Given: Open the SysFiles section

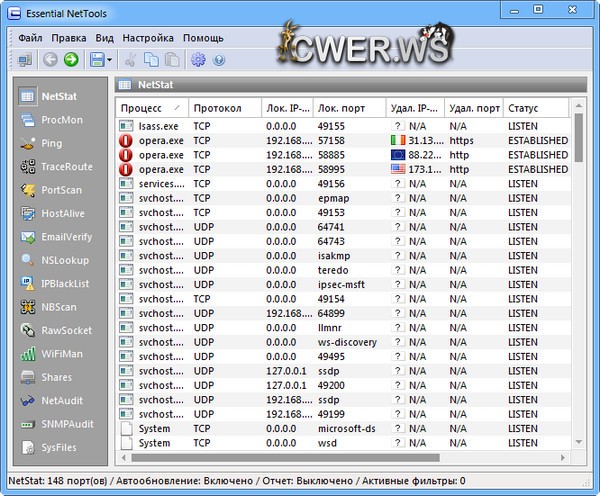Looking at the screenshot, I should coord(56,447).
